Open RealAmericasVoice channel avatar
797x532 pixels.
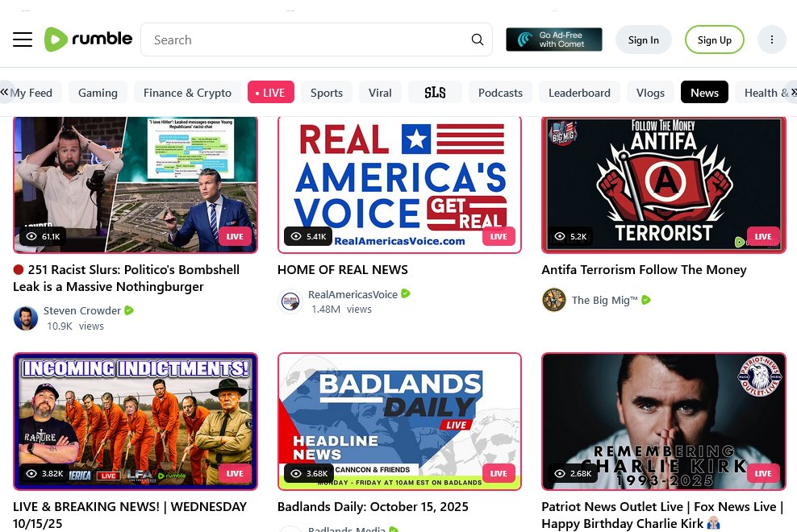pyautogui.click(x=290, y=301)
